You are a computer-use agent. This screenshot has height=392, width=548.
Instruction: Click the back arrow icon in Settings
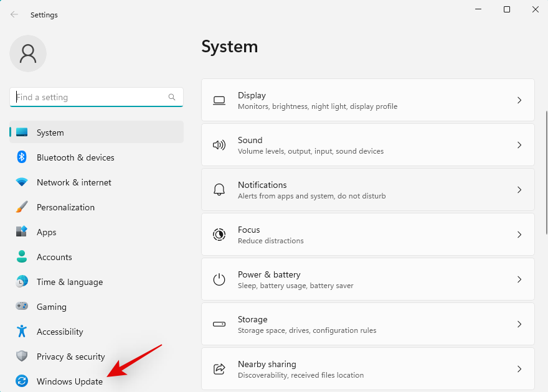coord(14,14)
